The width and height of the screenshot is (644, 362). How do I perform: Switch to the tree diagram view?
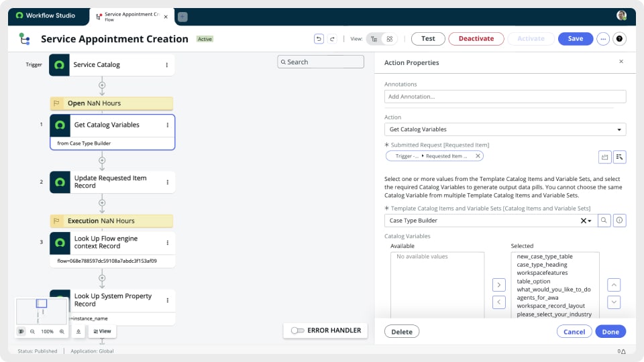pos(374,39)
